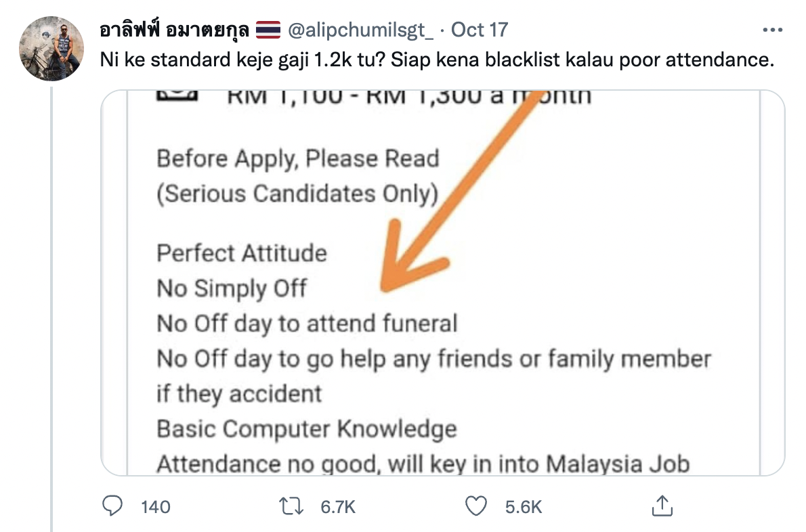The height and width of the screenshot is (532, 806).
Task: View the 140 replies count
Action: click(x=156, y=508)
